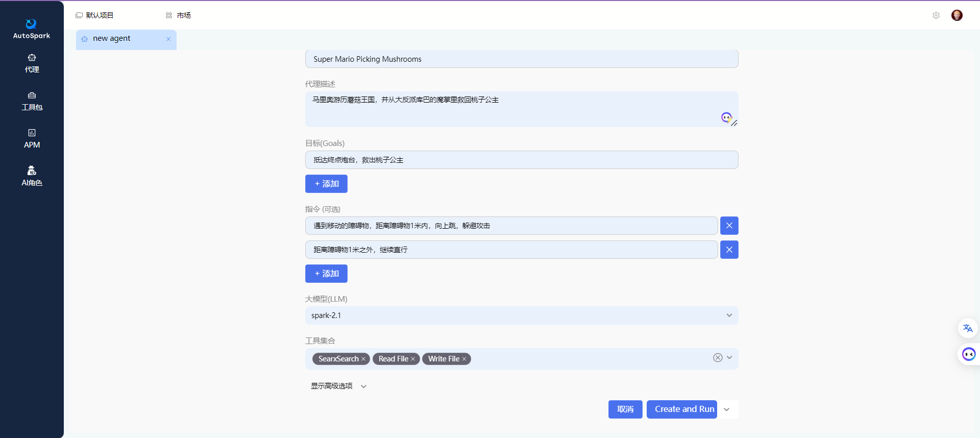The width and height of the screenshot is (980, 438).
Task: Clear all selected tools
Action: coord(718,358)
